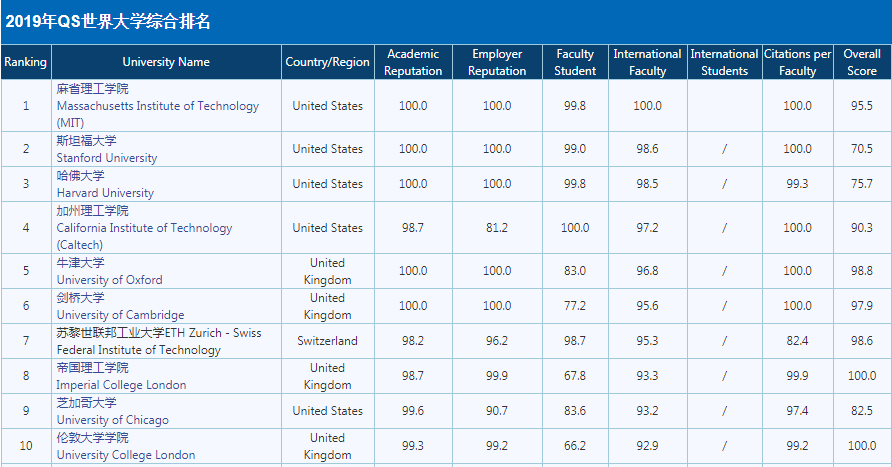Open the University of Oxford entry

tap(109, 280)
